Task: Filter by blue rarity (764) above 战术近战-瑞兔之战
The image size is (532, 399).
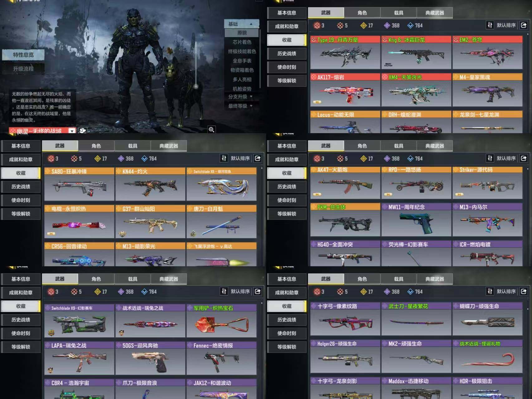Action: [x=149, y=292]
